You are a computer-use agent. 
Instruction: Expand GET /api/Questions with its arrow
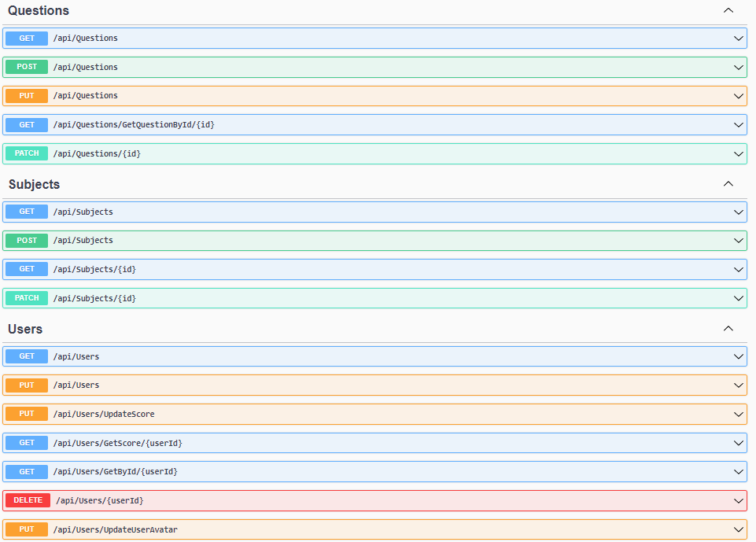coord(738,38)
